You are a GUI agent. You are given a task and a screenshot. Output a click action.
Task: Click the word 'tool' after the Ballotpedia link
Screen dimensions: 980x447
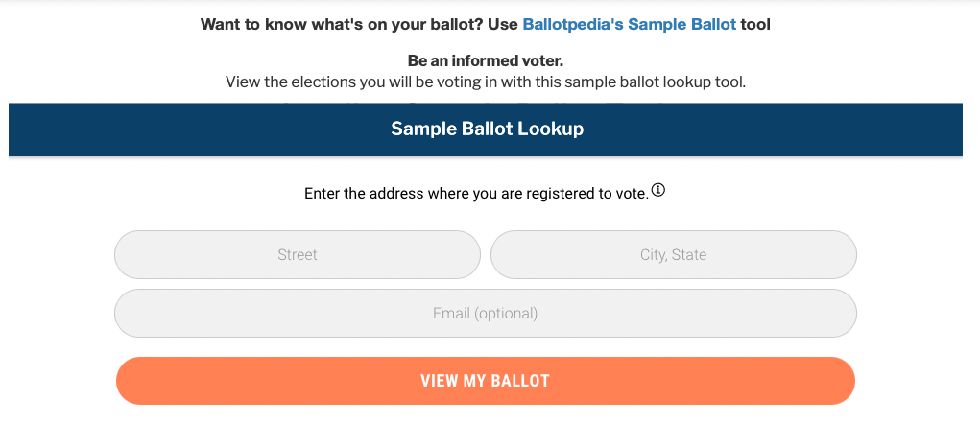pyautogui.click(x=755, y=24)
